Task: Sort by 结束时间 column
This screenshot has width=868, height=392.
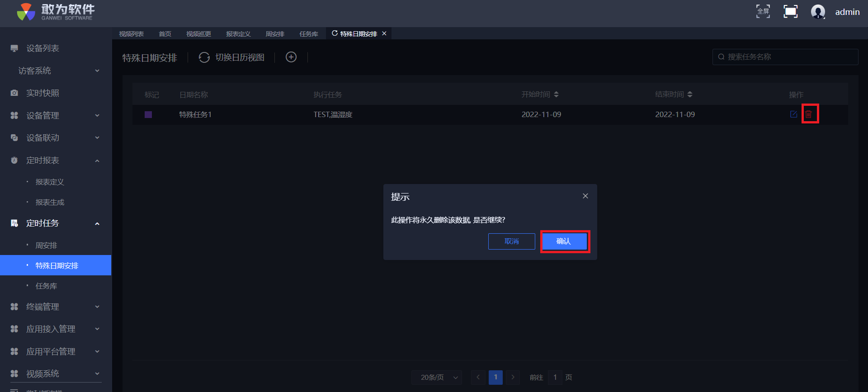Action: point(690,94)
